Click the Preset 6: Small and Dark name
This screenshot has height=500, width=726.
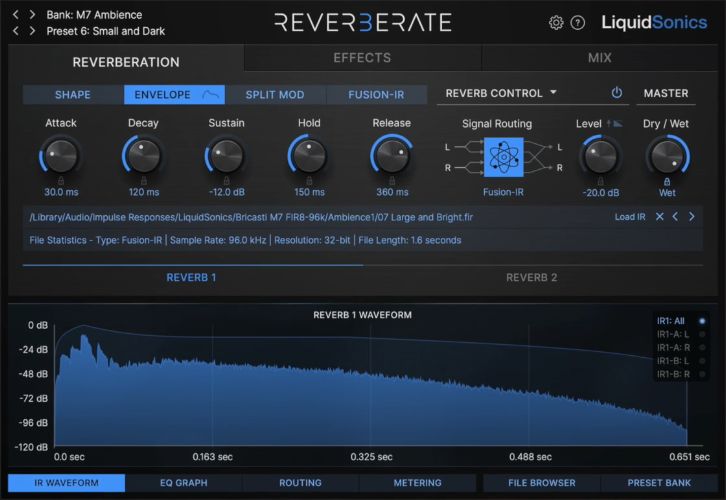tap(106, 31)
